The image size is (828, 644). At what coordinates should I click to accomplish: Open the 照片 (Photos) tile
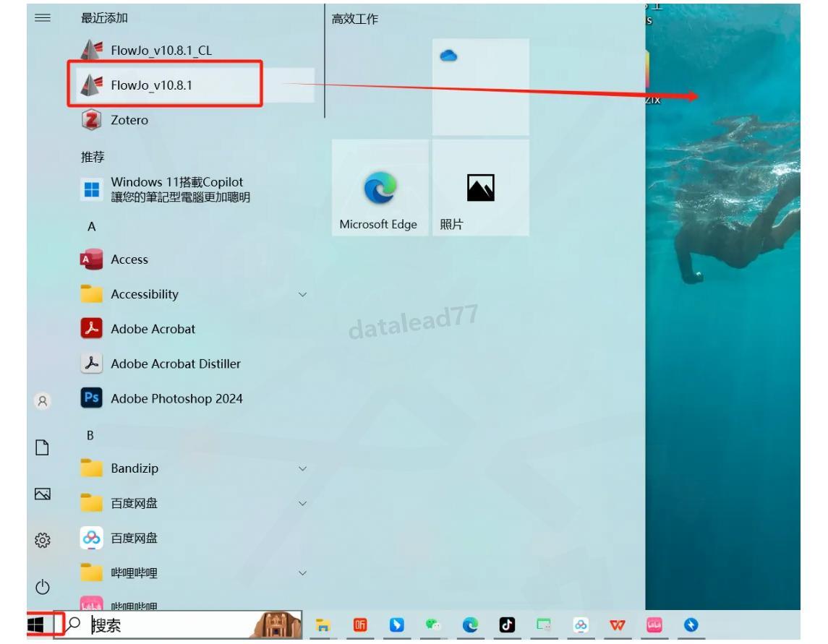[x=480, y=189]
